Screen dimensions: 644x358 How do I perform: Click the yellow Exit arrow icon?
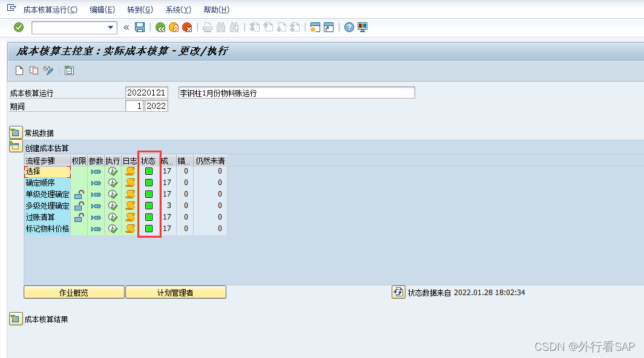point(174,27)
